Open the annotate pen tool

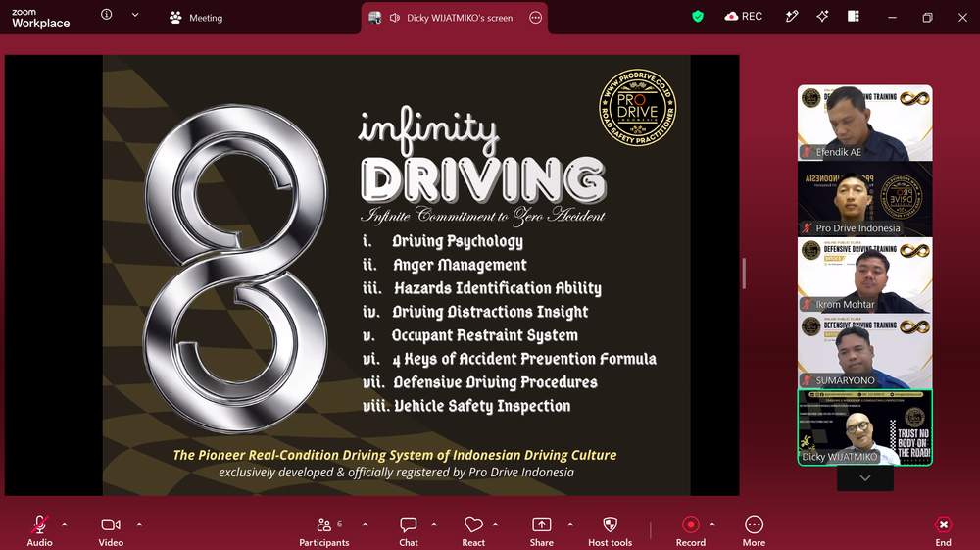(x=791, y=17)
